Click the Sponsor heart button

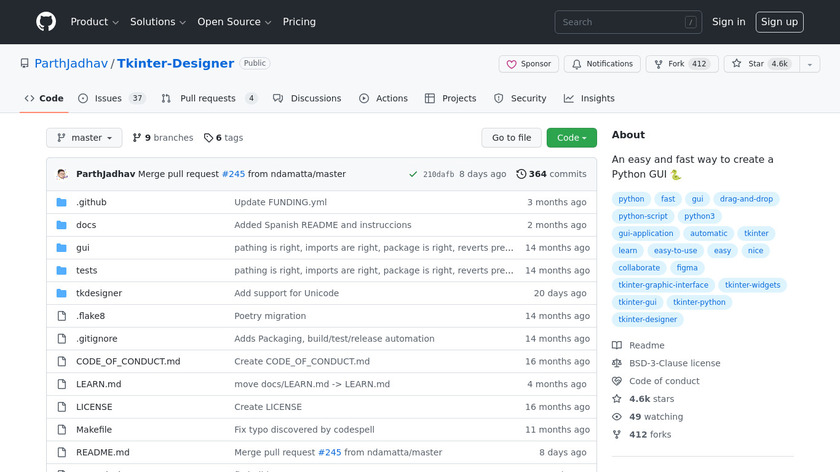coord(528,64)
